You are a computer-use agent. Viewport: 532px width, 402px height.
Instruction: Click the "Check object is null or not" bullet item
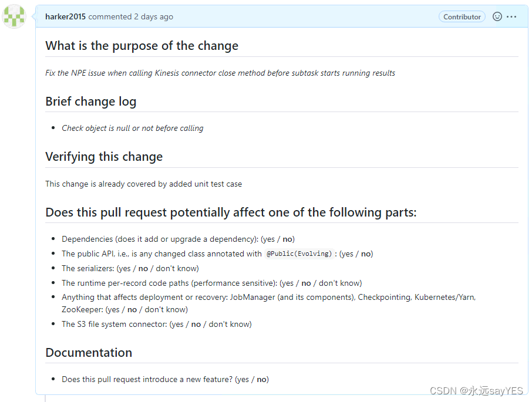[x=132, y=128]
